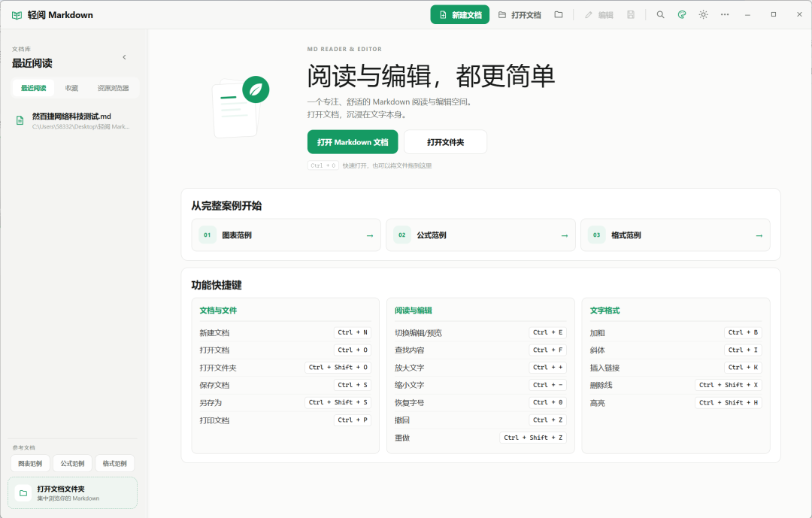Click the 编辑 pencil toolbar item
The height and width of the screenshot is (518, 812).
(599, 15)
